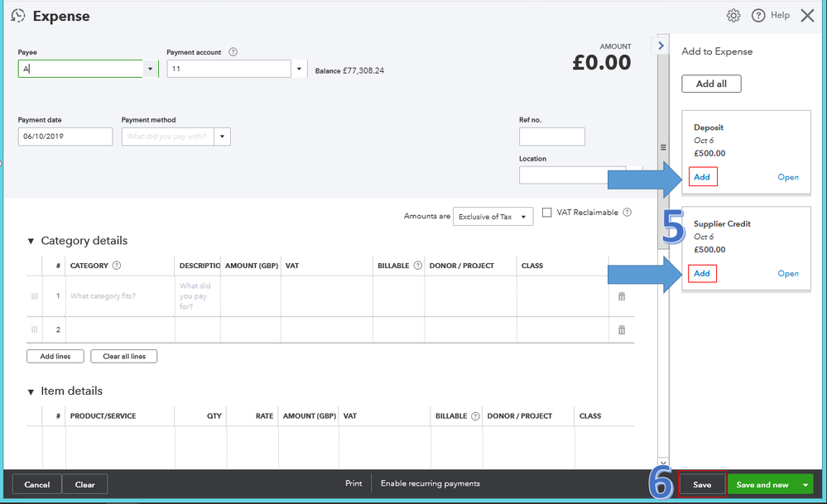Click the Add lines button
827x504 pixels.
coord(55,357)
